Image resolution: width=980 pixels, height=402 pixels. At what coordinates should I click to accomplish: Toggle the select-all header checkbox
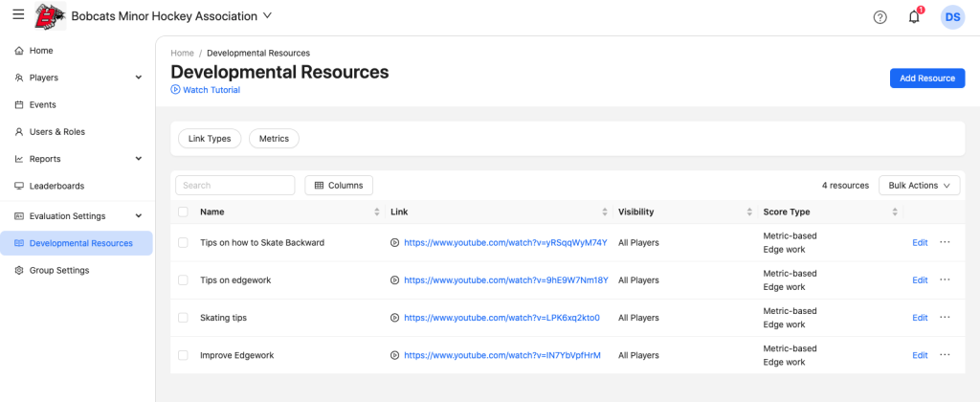(183, 212)
